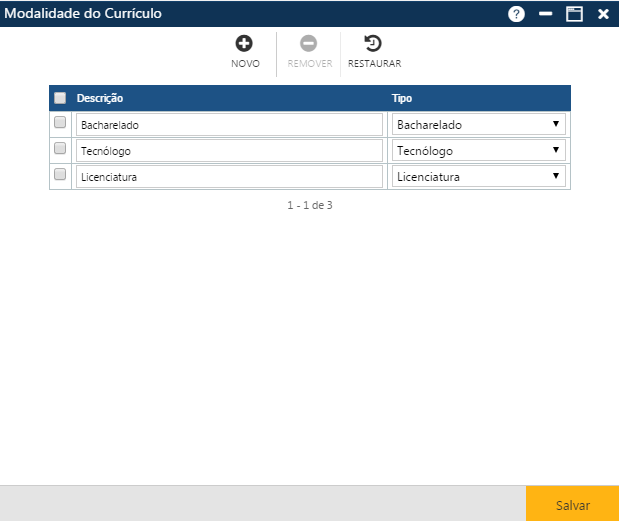Click the REMOVER minus icon
Viewport: 619px width, 521px height.
tap(309, 44)
